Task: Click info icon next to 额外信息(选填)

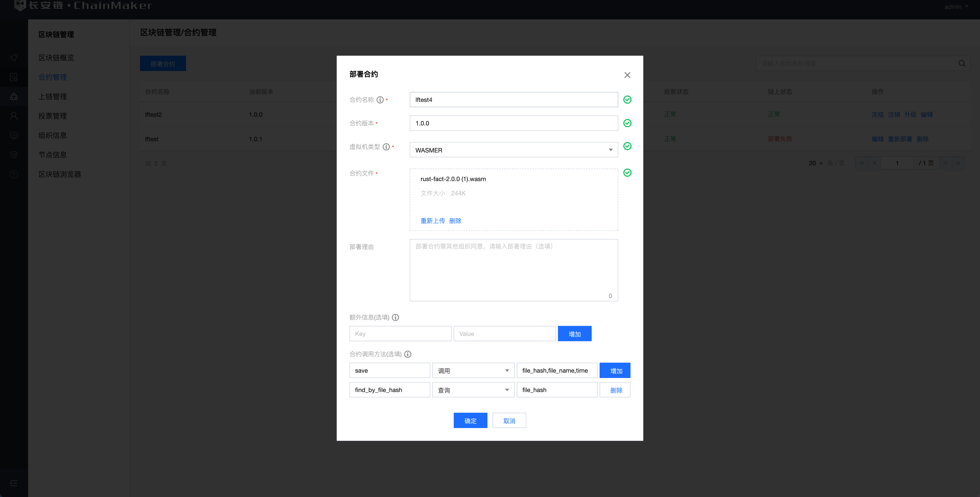Action: click(x=395, y=317)
